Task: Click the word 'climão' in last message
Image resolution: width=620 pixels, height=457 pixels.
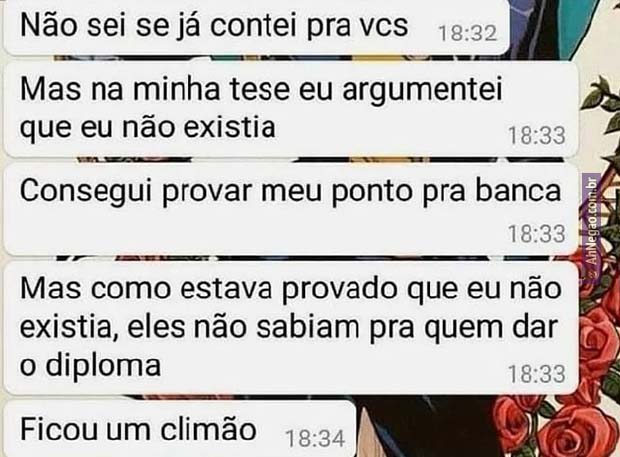Action: 208,429
